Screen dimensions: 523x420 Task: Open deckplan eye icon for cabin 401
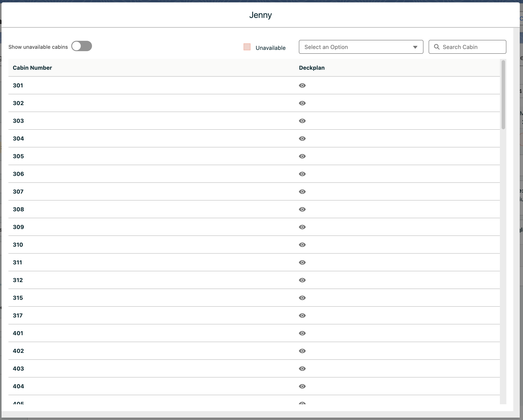pos(302,333)
